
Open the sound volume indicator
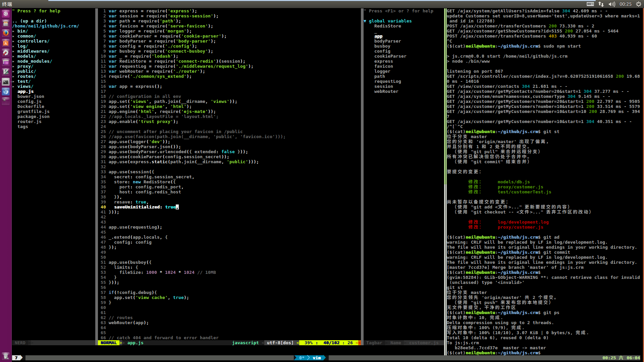[x=612, y=4]
